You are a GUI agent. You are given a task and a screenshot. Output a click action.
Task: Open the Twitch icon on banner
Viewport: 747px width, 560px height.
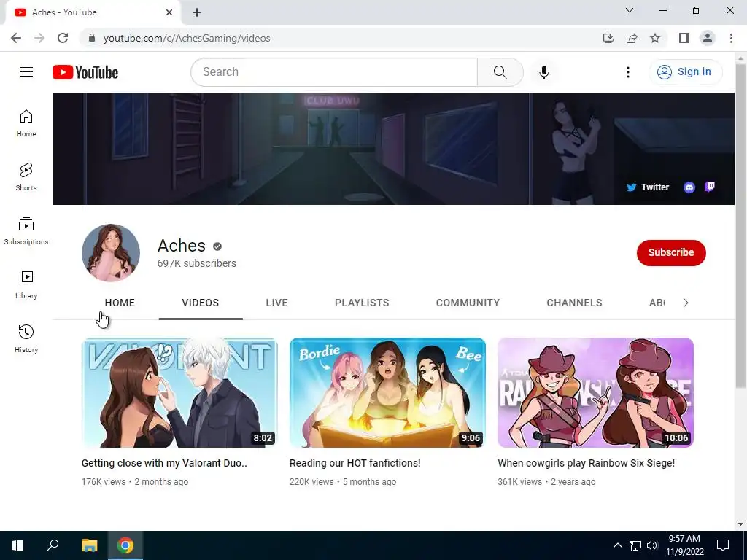[710, 187]
